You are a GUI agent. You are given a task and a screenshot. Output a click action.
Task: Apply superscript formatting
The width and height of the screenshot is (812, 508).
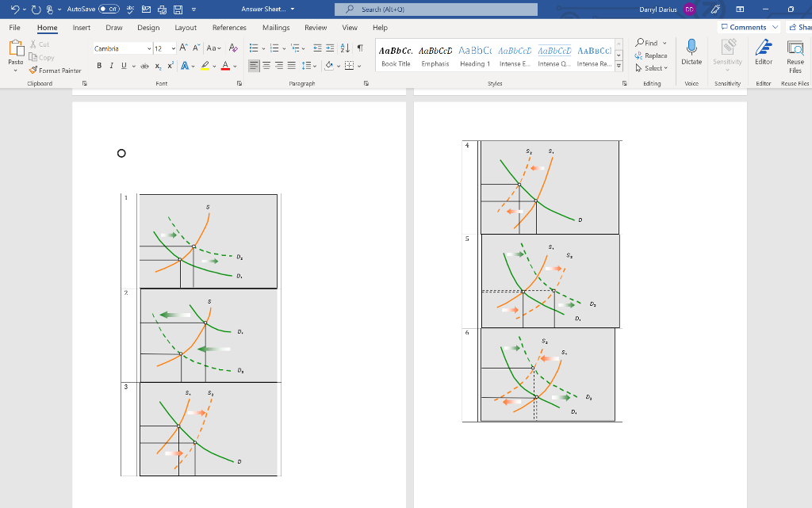170,66
